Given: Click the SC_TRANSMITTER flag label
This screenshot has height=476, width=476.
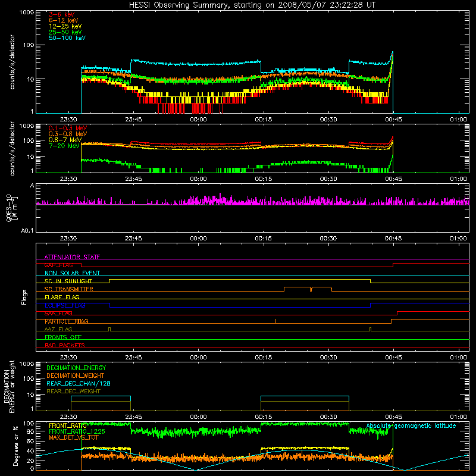Looking at the screenshot, I should [68, 289].
